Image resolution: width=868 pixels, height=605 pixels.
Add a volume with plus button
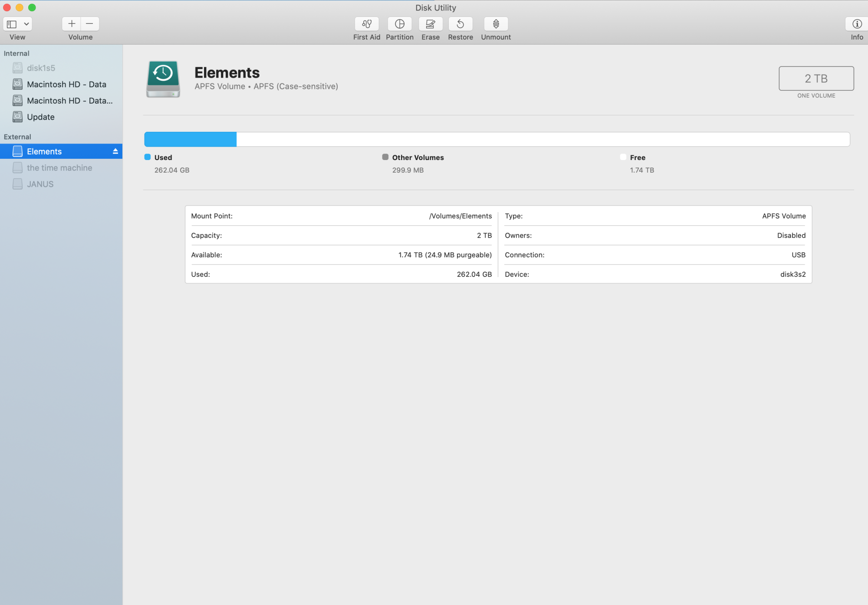[x=72, y=24]
